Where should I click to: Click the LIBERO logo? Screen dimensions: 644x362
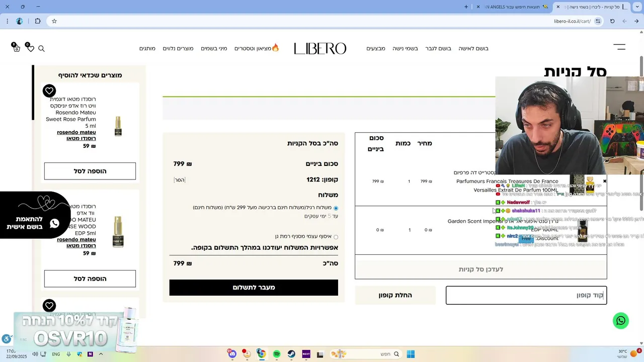click(320, 48)
